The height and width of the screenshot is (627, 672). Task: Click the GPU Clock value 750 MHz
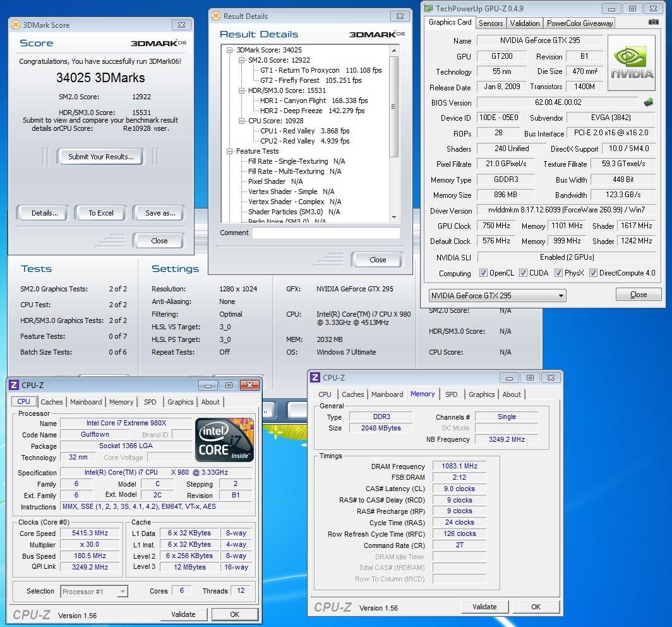[x=496, y=226]
